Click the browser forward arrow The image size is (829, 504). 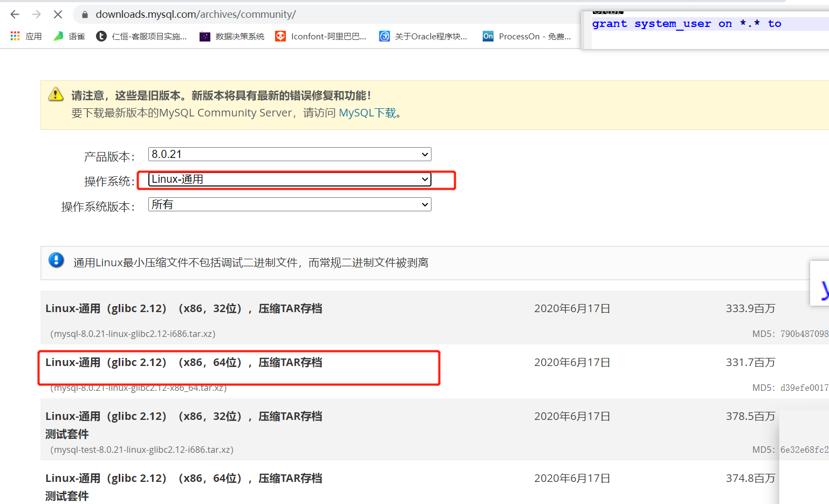(x=36, y=15)
